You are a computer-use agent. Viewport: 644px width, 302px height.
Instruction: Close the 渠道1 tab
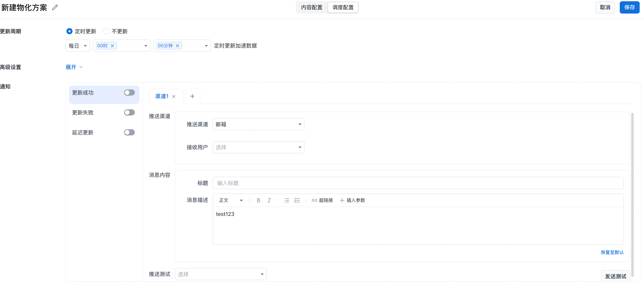pos(174,96)
